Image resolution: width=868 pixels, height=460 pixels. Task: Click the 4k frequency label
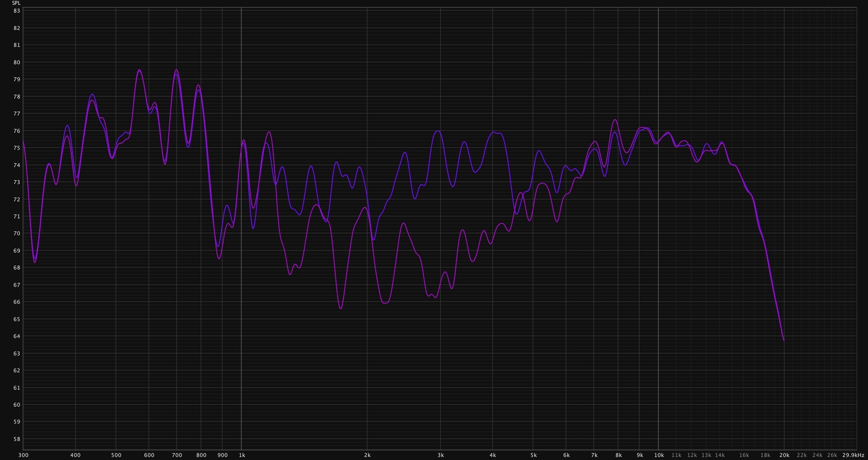click(493, 455)
